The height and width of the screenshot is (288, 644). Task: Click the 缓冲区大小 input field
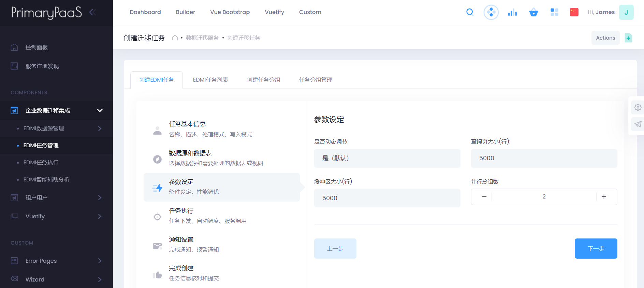coord(387,198)
